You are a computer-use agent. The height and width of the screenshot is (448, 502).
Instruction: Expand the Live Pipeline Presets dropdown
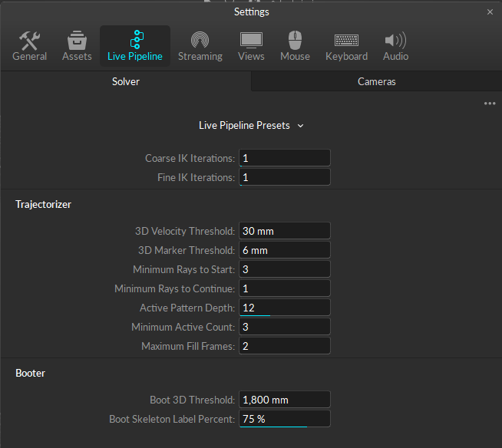pos(251,125)
